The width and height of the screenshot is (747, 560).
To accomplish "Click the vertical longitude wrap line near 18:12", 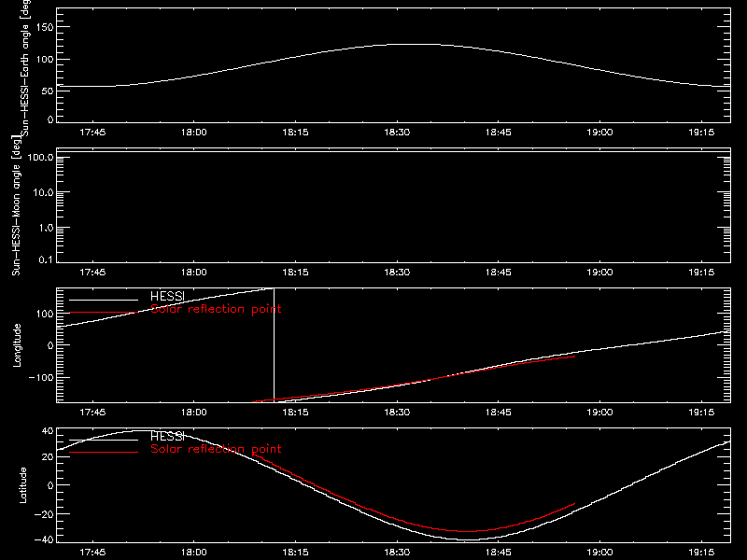I will (274, 343).
